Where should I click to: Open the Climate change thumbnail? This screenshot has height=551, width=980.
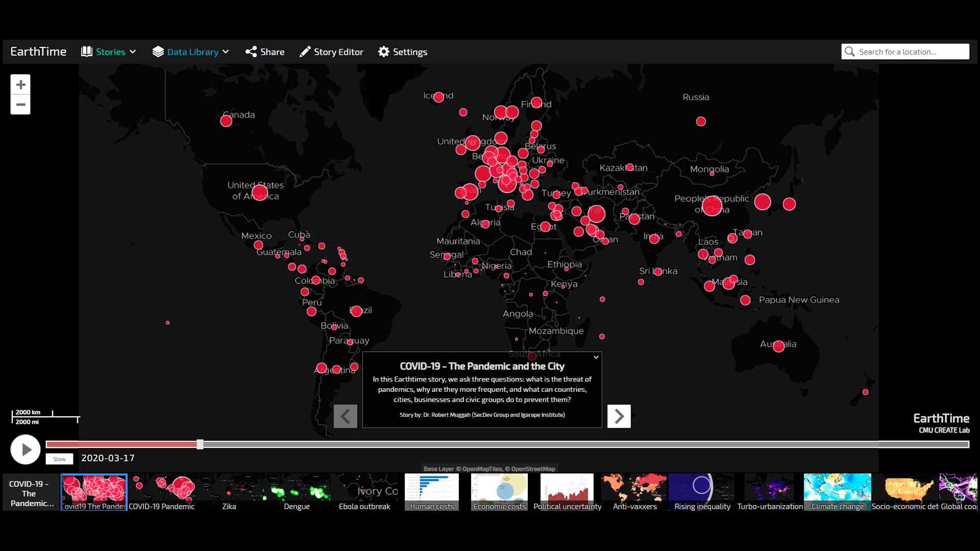coord(837,491)
